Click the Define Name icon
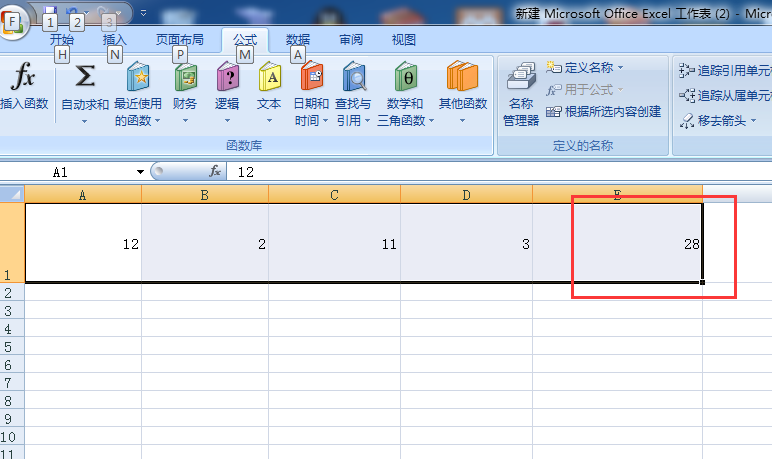The image size is (772, 459). [x=553, y=67]
